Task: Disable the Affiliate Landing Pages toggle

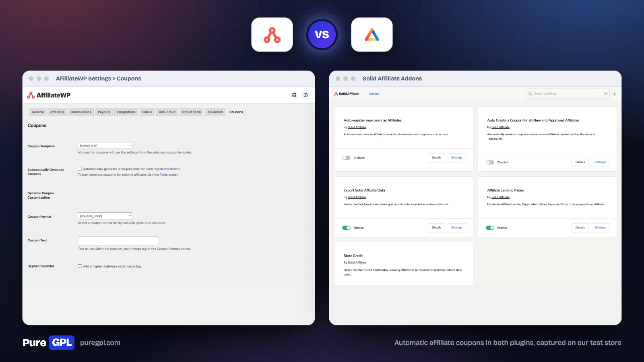Action: (x=490, y=228)
